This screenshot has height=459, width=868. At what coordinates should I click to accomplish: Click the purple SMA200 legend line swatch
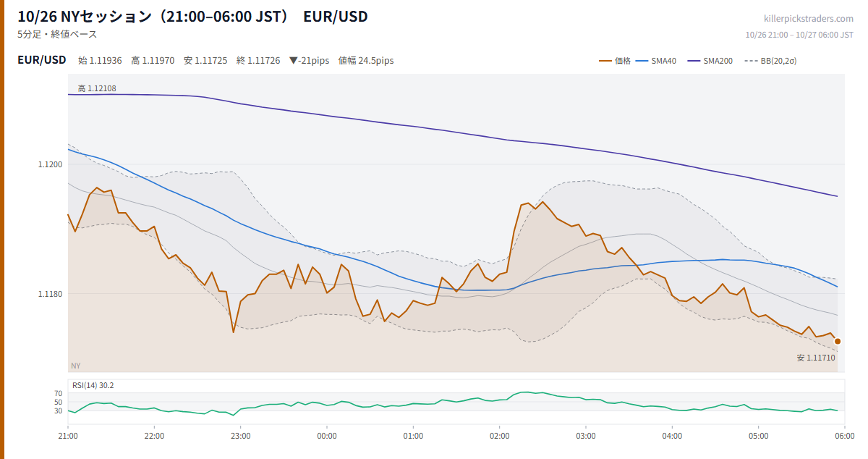pyautogui.click(x=694, y=61)
